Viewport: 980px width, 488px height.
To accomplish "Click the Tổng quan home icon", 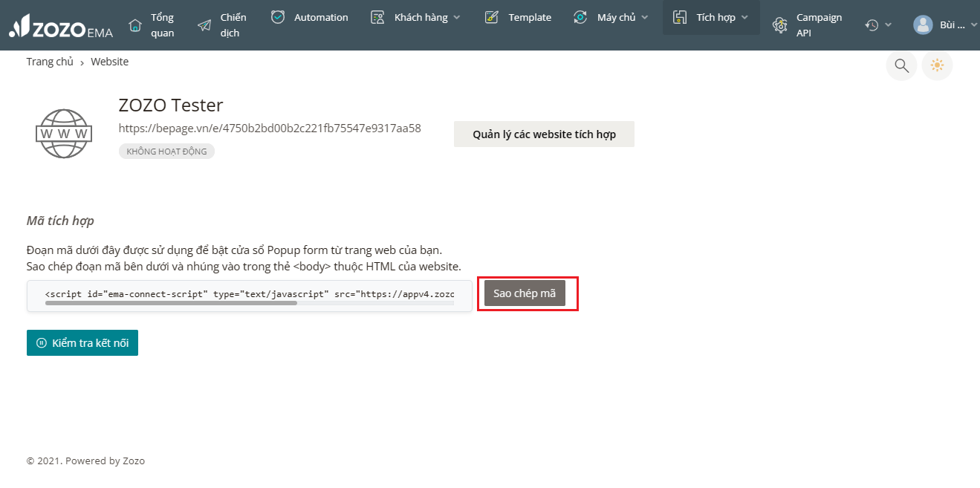I will pos(135,25).
